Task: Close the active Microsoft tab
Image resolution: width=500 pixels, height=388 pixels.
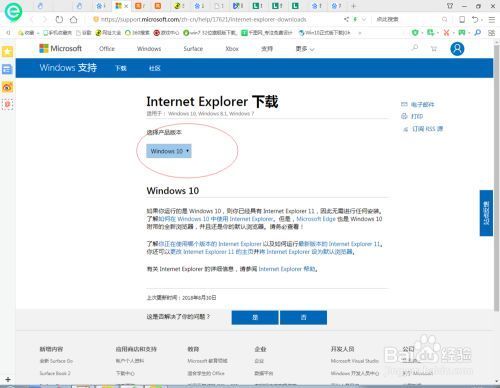Action: click(x=126, y=6)
